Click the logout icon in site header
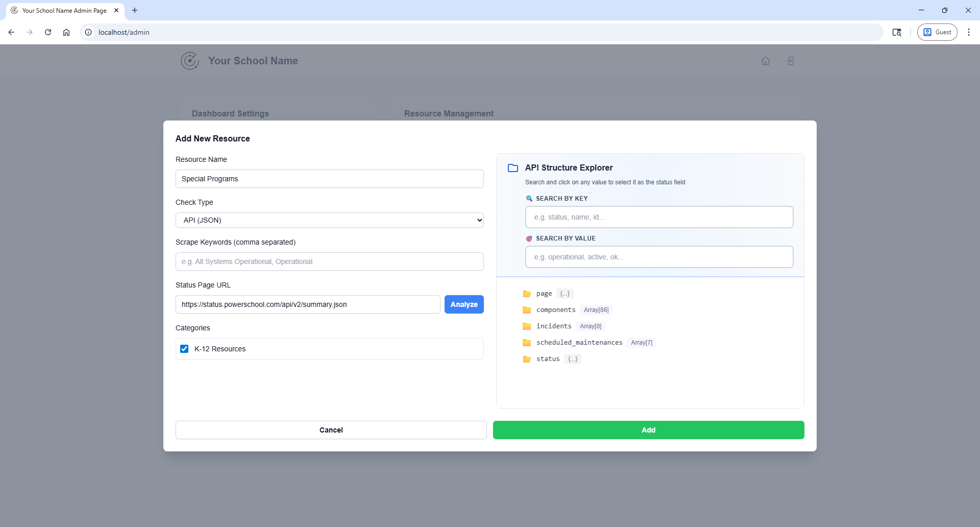980x527 pixels. tap(790, 61)
